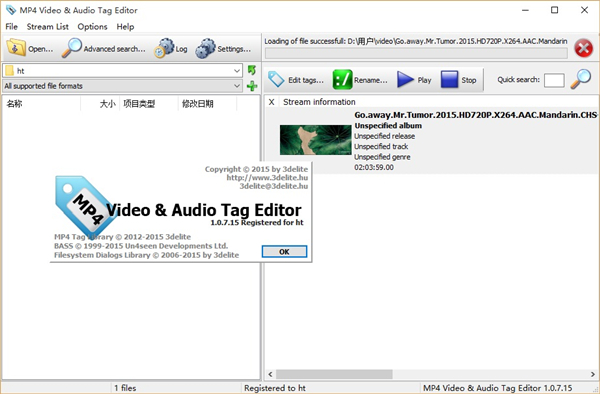
Task: Click Unspecified release text
Action: click(385, 136)
